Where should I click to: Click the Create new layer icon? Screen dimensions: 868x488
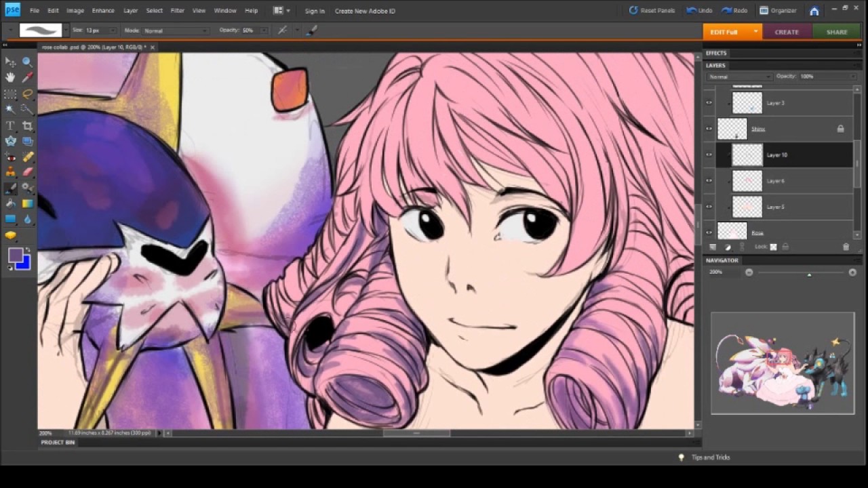[x=713, y=247]
